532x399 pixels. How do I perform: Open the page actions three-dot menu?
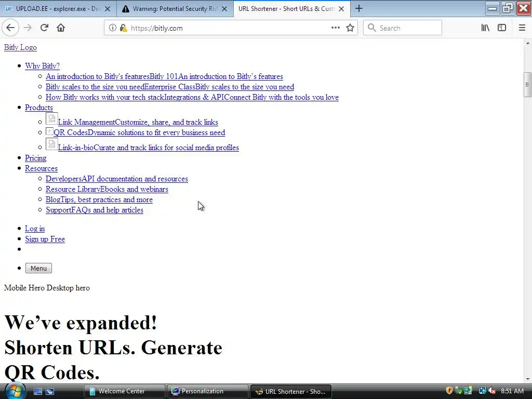(335, 28)
